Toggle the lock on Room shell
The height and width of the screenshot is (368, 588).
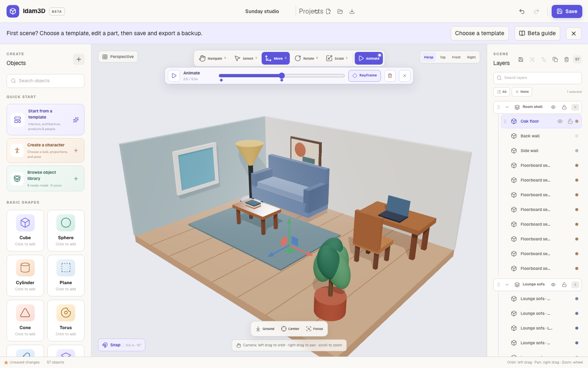564,107
